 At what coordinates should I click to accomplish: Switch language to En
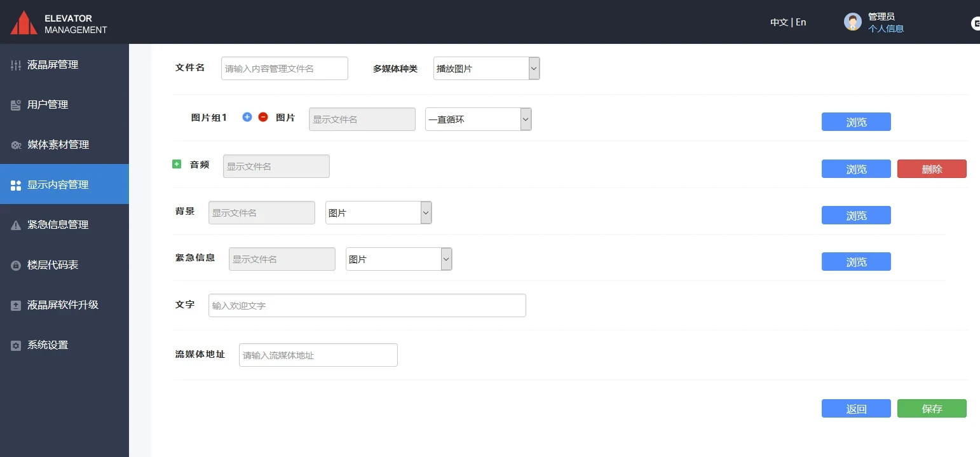click(801, 22)
